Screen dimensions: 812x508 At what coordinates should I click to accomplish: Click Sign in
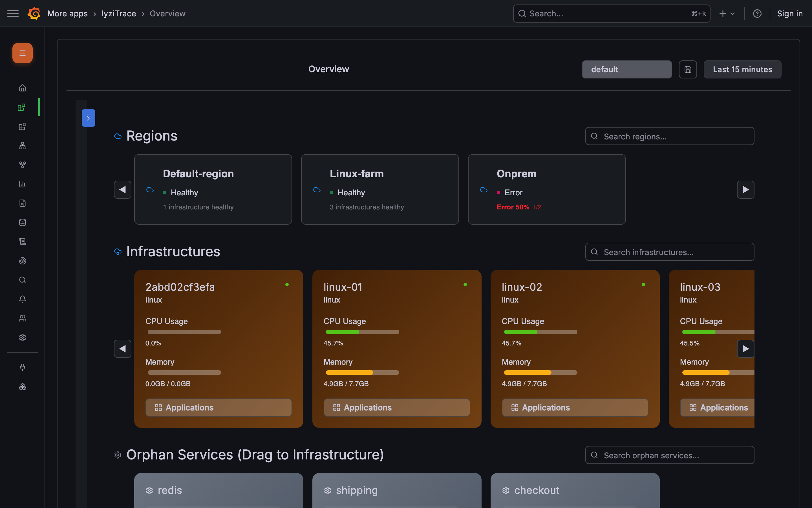[789, 14]
